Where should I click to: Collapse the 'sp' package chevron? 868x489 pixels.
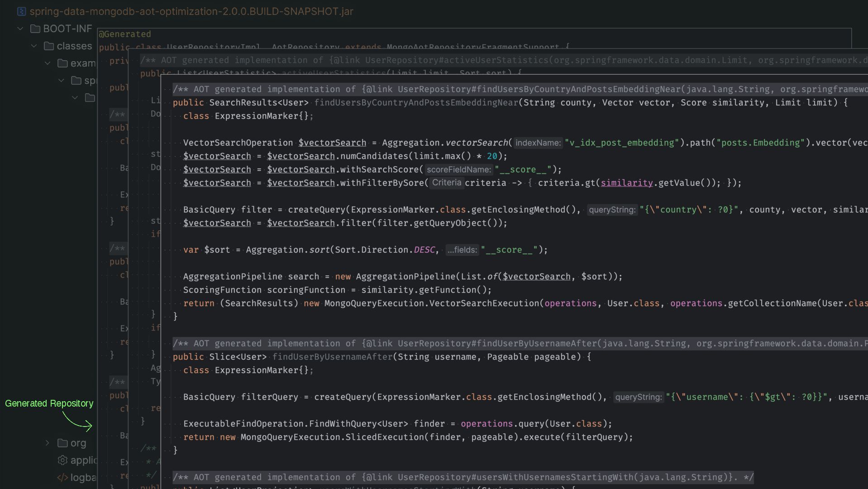[61, 81]
